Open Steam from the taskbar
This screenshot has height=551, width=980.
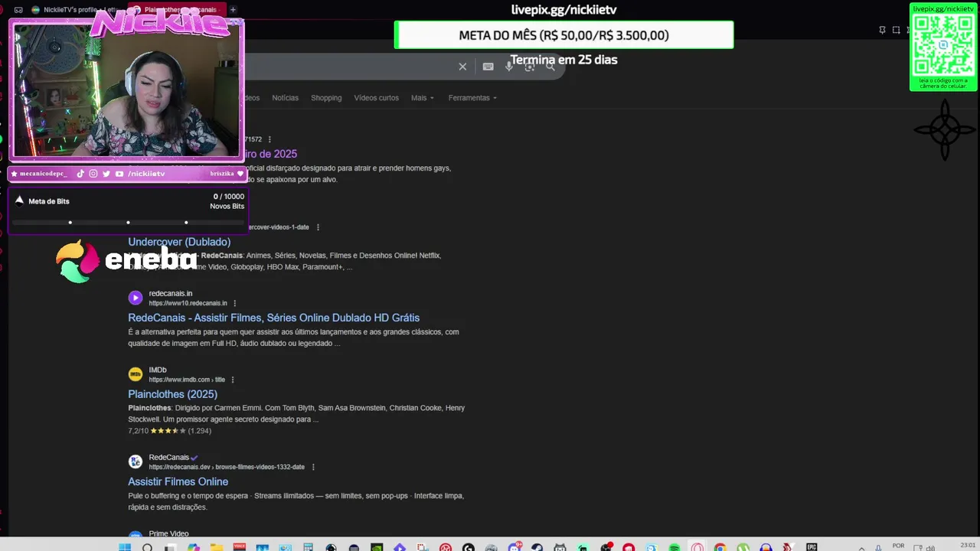(537, 547)
